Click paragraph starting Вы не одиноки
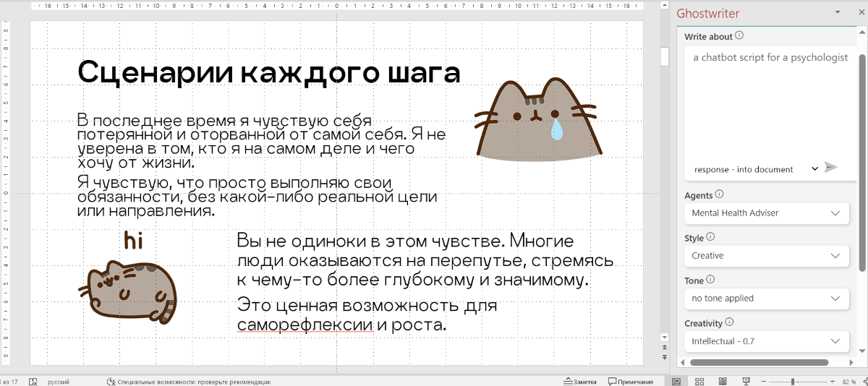The image size is (868, 386). coord(425,260)
